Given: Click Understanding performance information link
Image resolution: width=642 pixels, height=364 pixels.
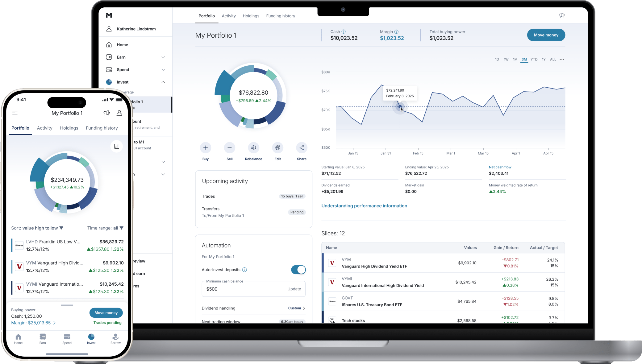Looking at the screenshot, I should (364, 205).
